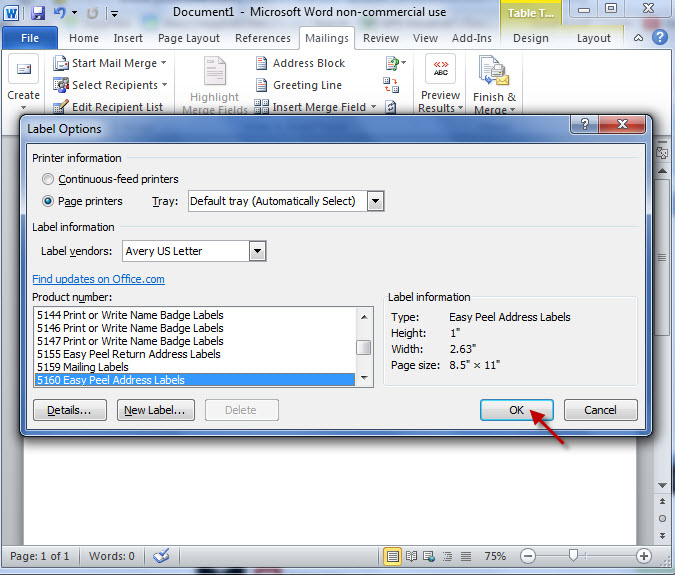Image resolution: width=675 pixels, height=575 pixels.
Task: Expand Select Recipients dropdown arrow
Action: coord(164,85)
